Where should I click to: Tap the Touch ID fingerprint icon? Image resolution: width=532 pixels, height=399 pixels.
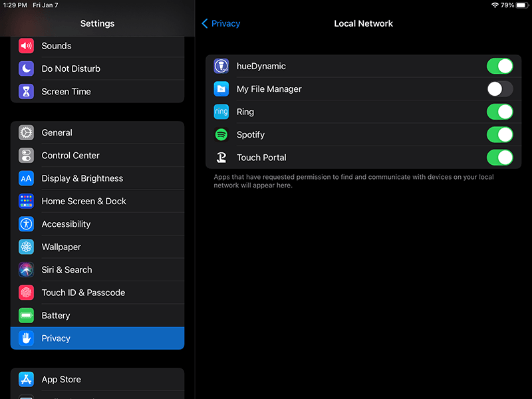point(26,293)
